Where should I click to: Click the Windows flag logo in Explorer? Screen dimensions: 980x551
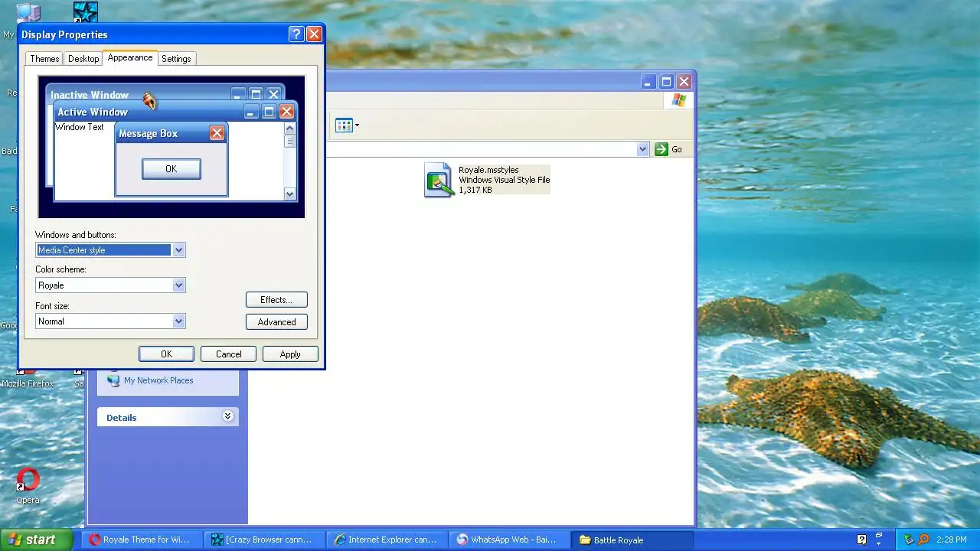[678, 100]
